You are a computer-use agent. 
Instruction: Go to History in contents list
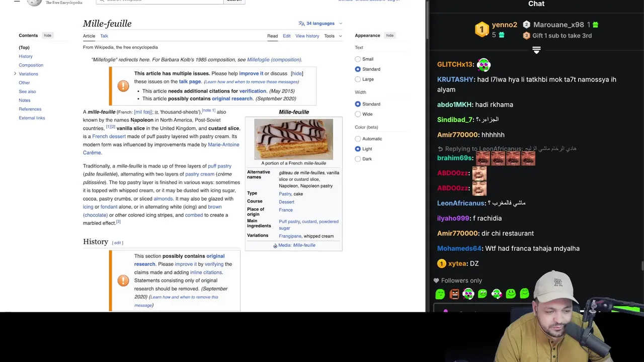(x=26, y=56)
